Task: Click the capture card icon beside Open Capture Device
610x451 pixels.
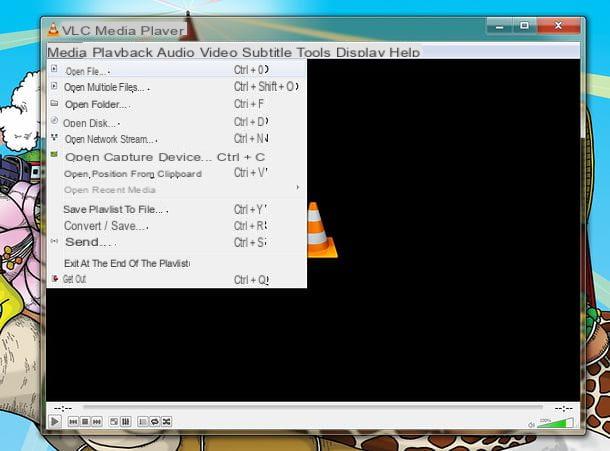Action: (54, 154)
